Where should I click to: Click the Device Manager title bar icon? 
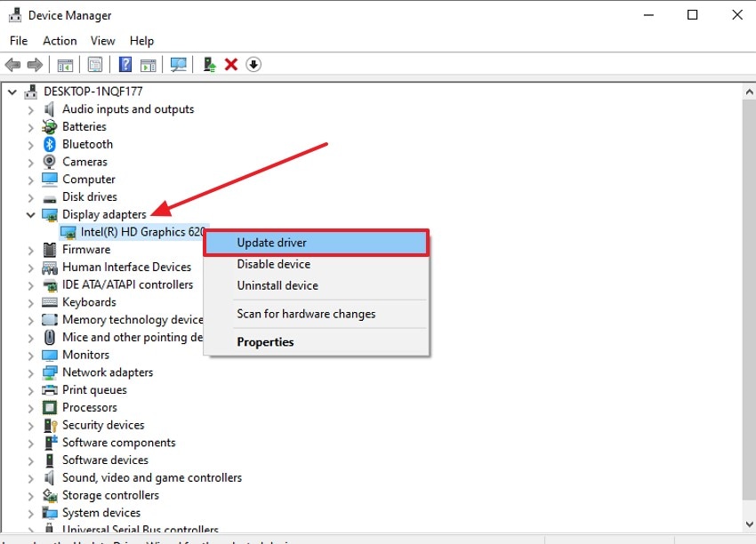[15, 15]
